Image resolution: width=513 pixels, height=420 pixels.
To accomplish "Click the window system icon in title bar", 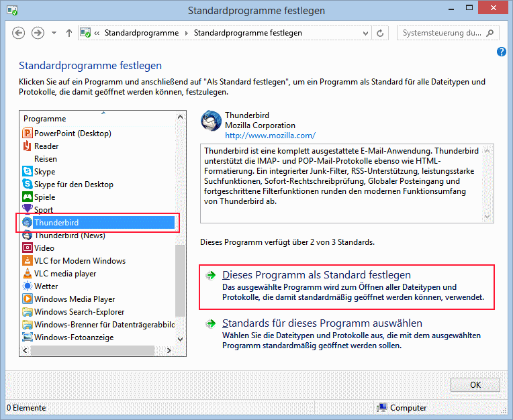I will (13, 11).
